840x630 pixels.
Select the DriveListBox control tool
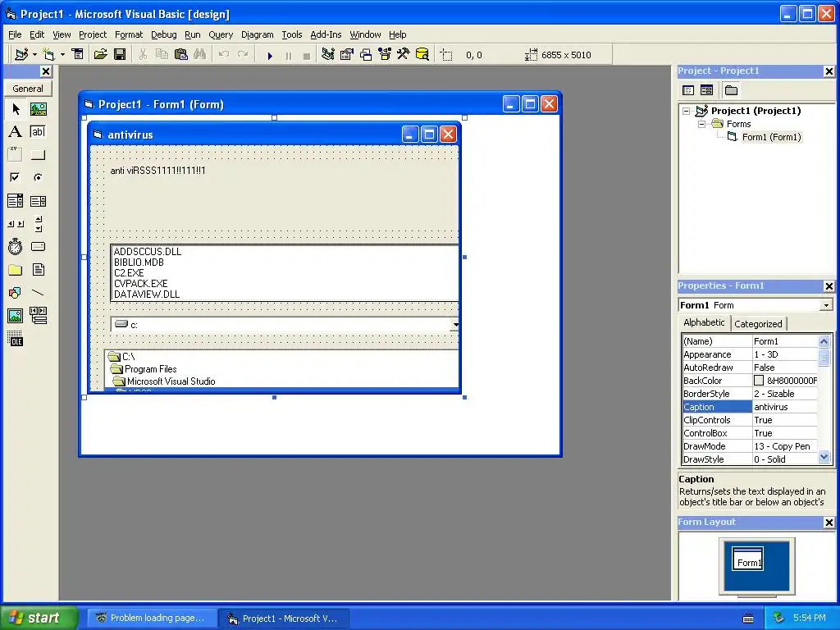pyautogui.click(x=38, y=246)
